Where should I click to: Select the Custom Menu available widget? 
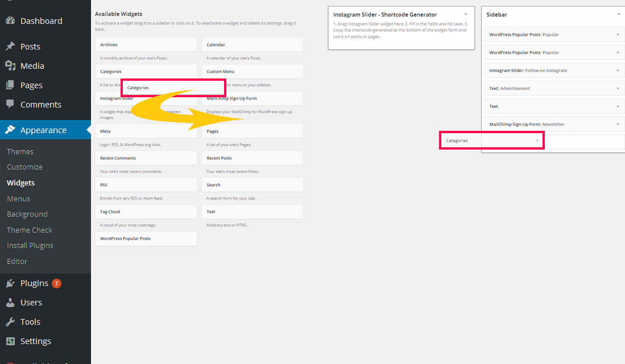tap(253, 71)
